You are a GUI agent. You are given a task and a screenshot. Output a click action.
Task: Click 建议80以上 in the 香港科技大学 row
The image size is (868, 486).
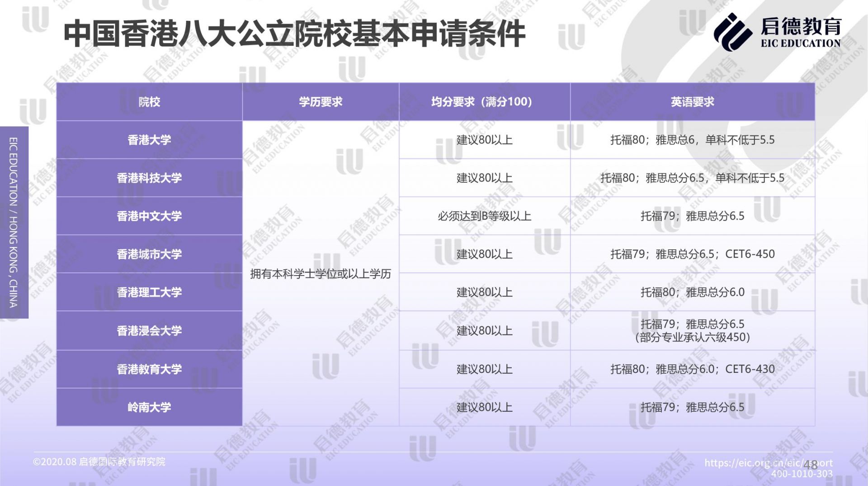coord(485,178)
